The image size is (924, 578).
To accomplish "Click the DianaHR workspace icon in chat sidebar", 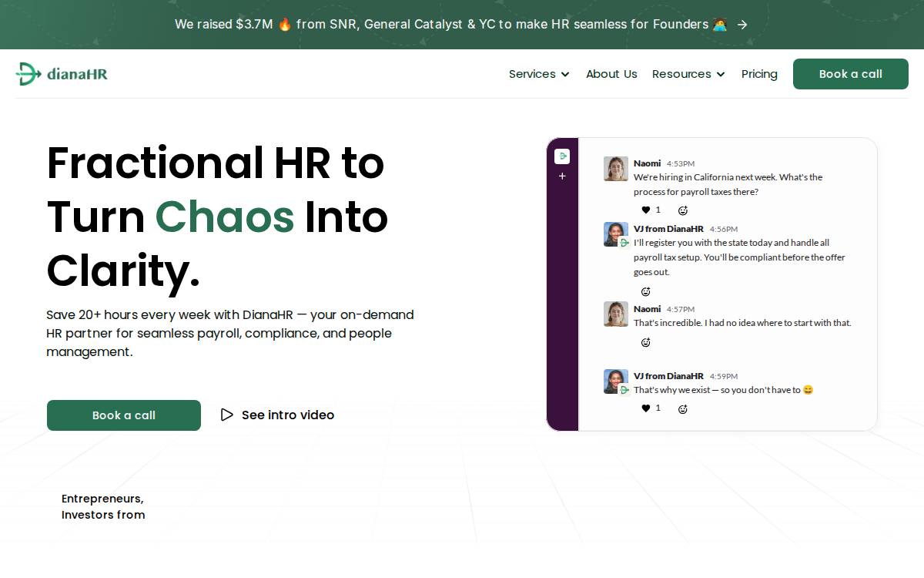I will (x=562, y=156).
